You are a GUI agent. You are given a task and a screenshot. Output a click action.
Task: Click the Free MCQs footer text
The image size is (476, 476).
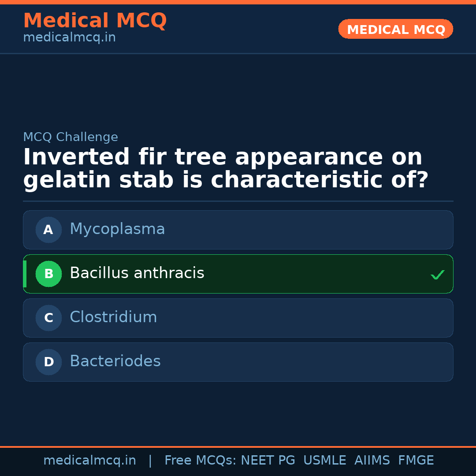(x=200, y=461)
